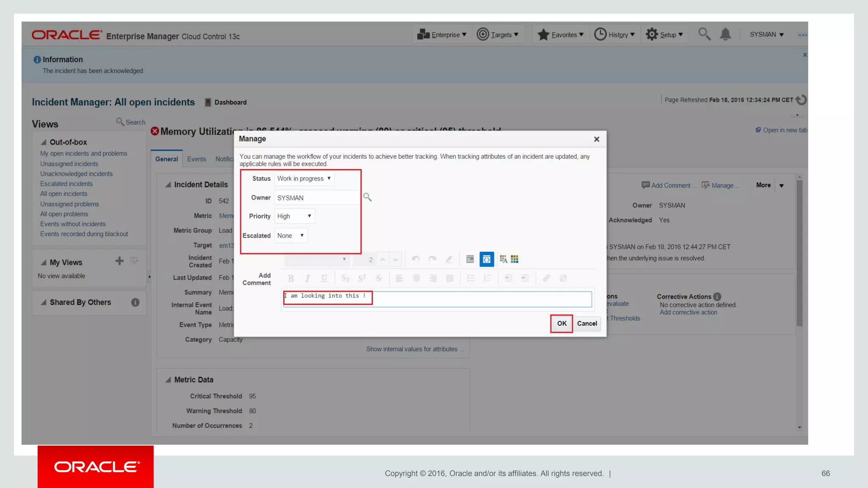
Task: Switch editor to rich text mode
Action: (470, 259)
